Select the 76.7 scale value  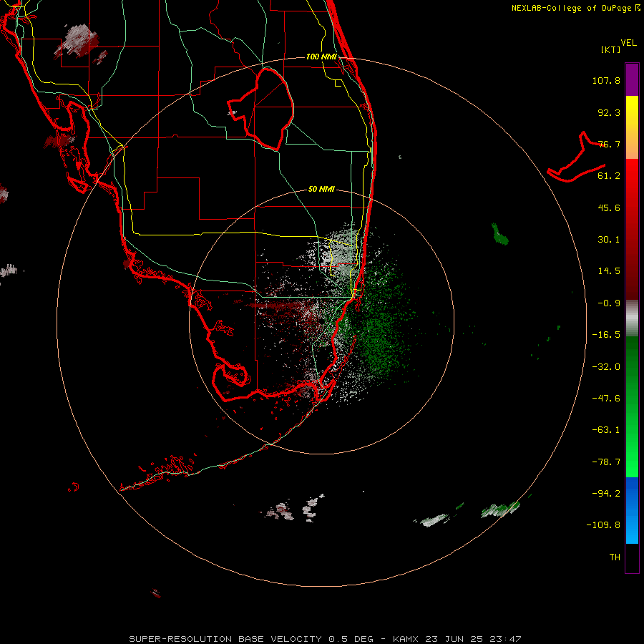609,144
